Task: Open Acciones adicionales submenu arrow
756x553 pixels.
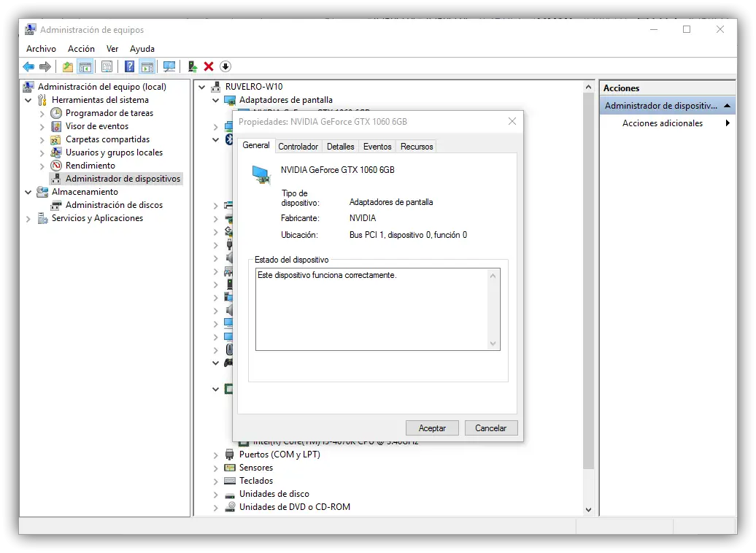Action: (x=728, y=123)
